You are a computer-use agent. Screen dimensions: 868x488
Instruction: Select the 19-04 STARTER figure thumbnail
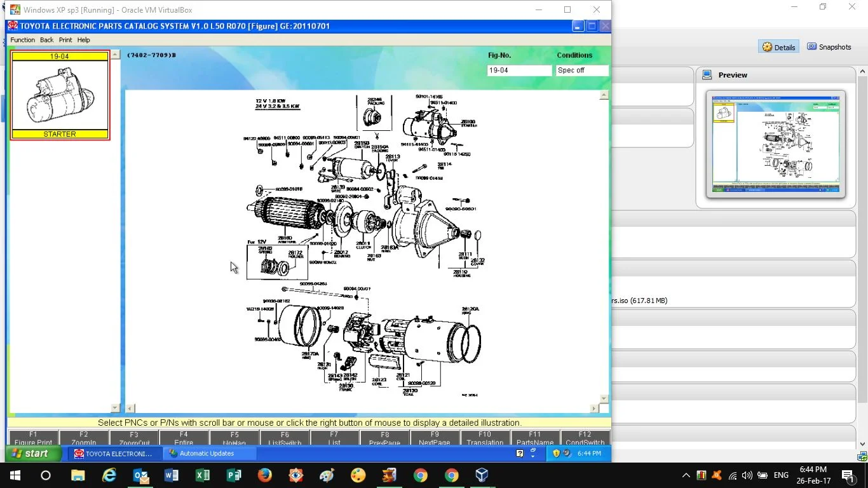[x=60, y=95]
